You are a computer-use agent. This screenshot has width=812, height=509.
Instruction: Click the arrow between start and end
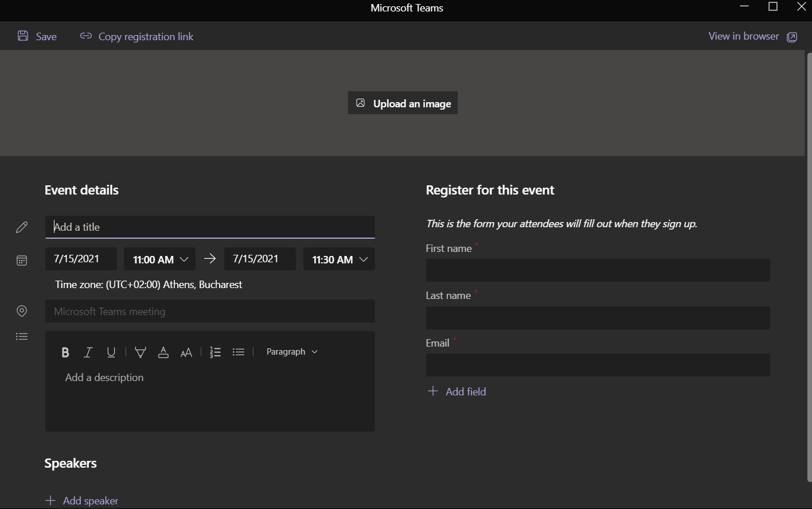tap(210, 259)
